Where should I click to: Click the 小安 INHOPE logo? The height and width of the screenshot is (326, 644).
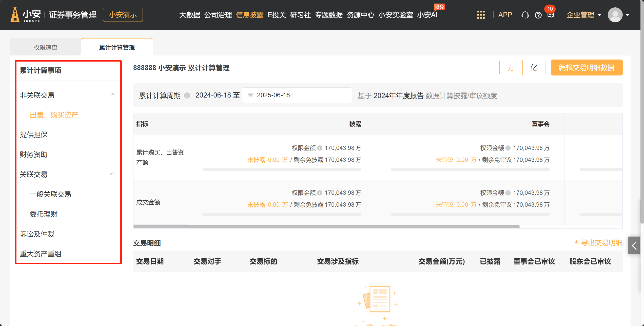tap(25, 15)
